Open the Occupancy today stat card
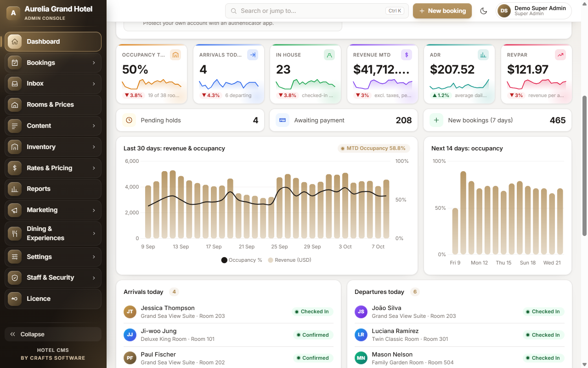The width and height of the screenshot is (588, 368). (x=152, y=74)
